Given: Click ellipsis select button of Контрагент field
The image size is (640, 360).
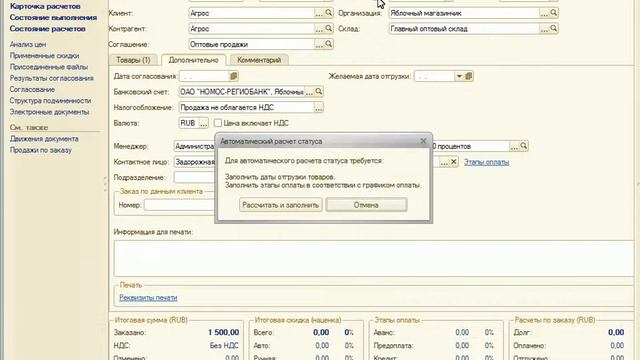Looking at the screenshot, I should coord(319,29).
